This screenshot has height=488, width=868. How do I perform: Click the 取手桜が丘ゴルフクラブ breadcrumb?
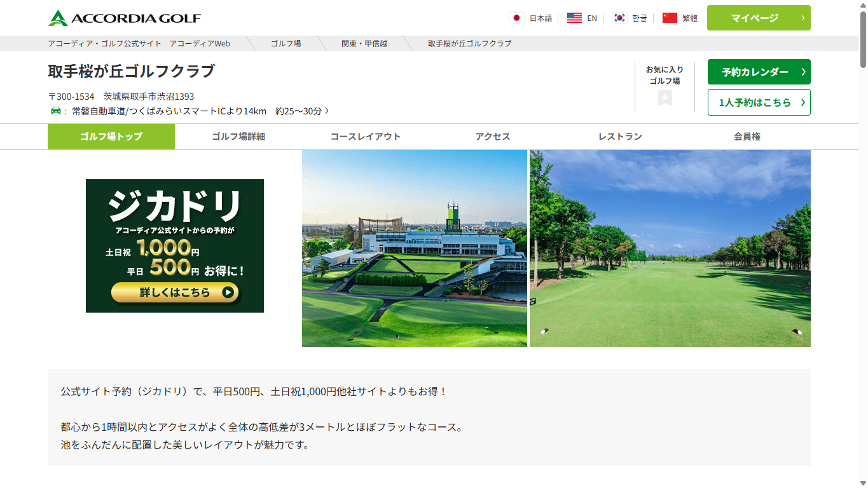coord(469,43)
